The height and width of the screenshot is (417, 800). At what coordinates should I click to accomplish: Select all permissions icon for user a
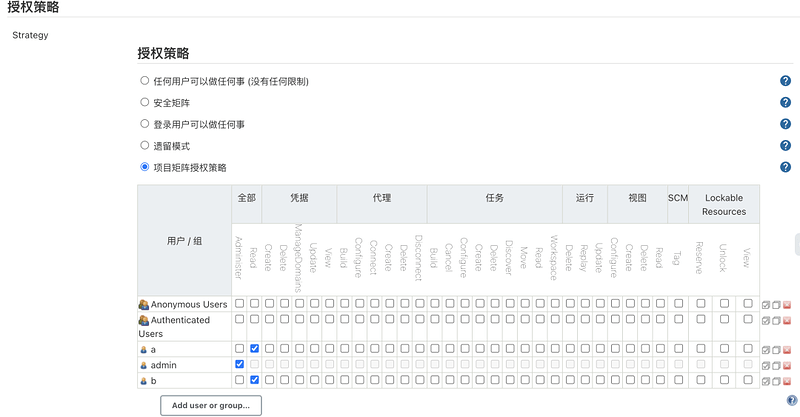(766, 350)
